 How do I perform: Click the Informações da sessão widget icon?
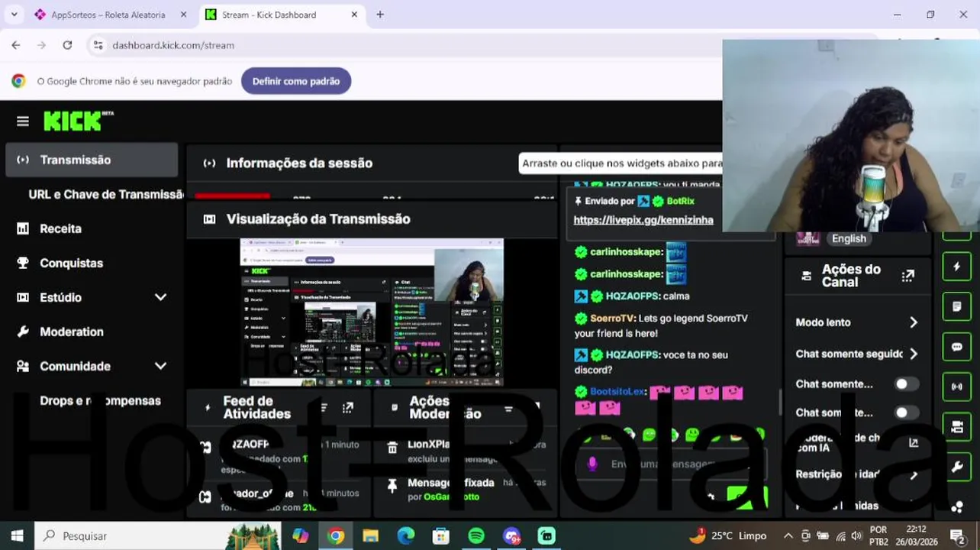click(x=209, y=163)
